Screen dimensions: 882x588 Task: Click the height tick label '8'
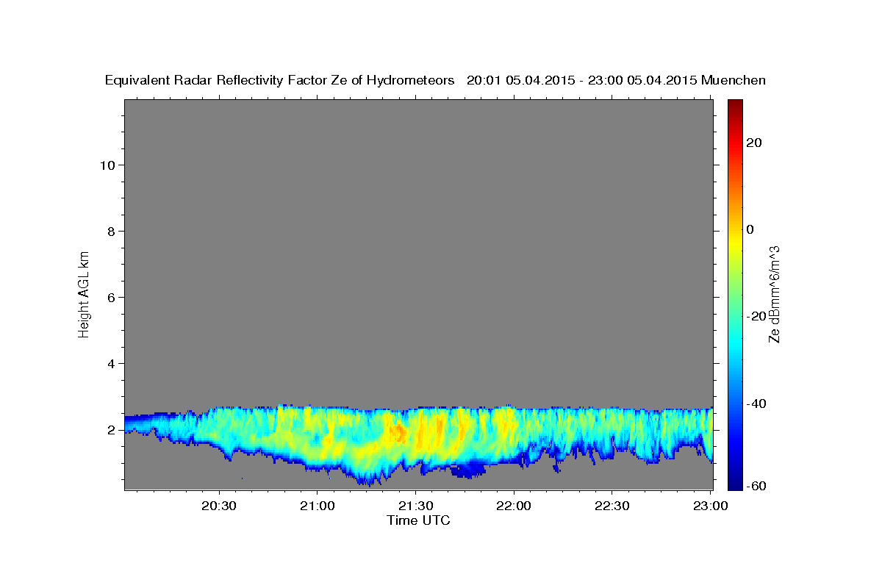click(110, 231)
